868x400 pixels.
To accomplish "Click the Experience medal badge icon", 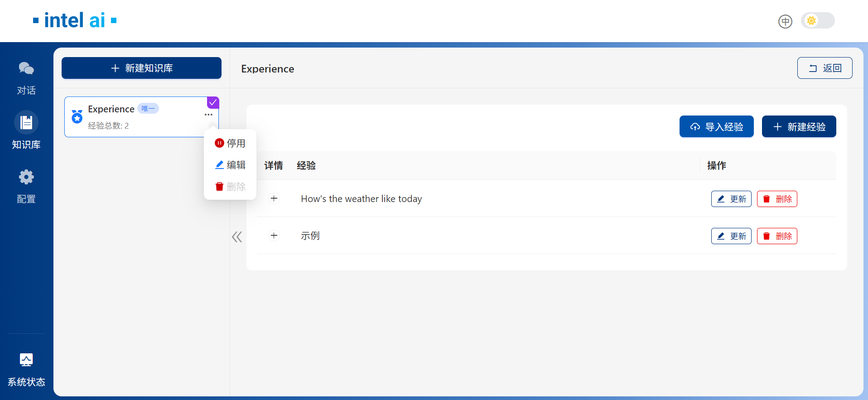I will pos(77,117).
